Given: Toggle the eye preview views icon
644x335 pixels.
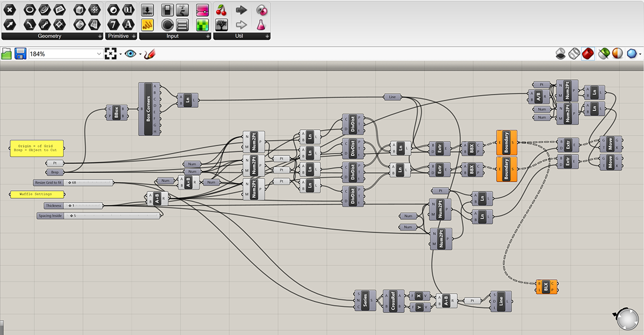Looking at the screenshot, I should click(130, 54).
